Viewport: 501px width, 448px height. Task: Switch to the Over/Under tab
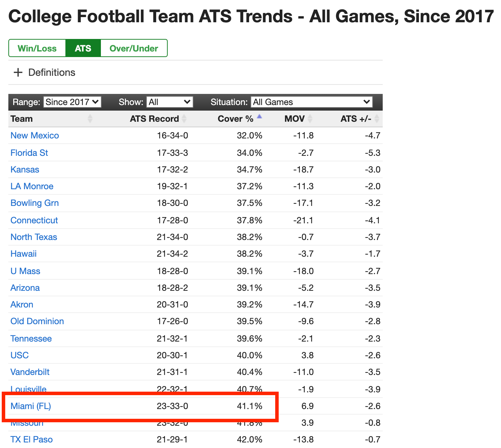[x=134, y=48]
